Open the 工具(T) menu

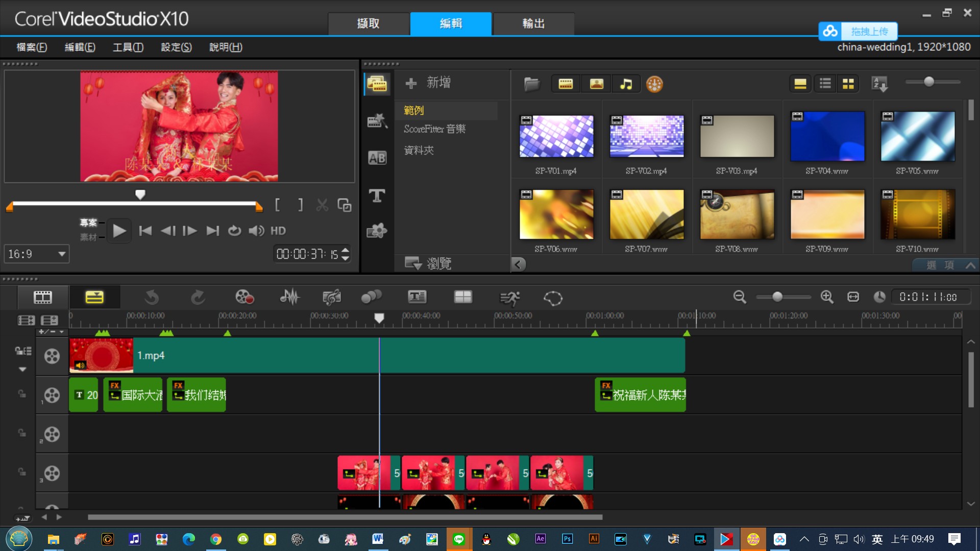[x=128, y=47]
